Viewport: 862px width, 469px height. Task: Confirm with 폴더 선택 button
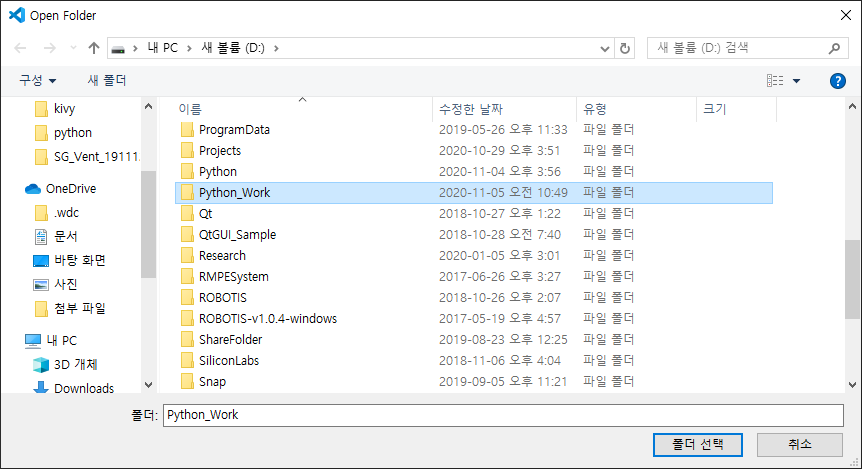[x=698, y=444]
